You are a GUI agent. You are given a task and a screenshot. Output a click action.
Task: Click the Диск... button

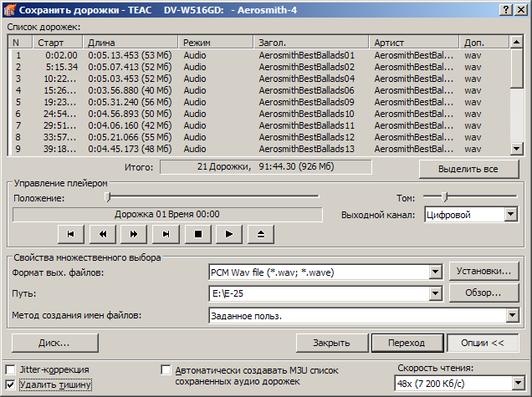pos(54,343)
